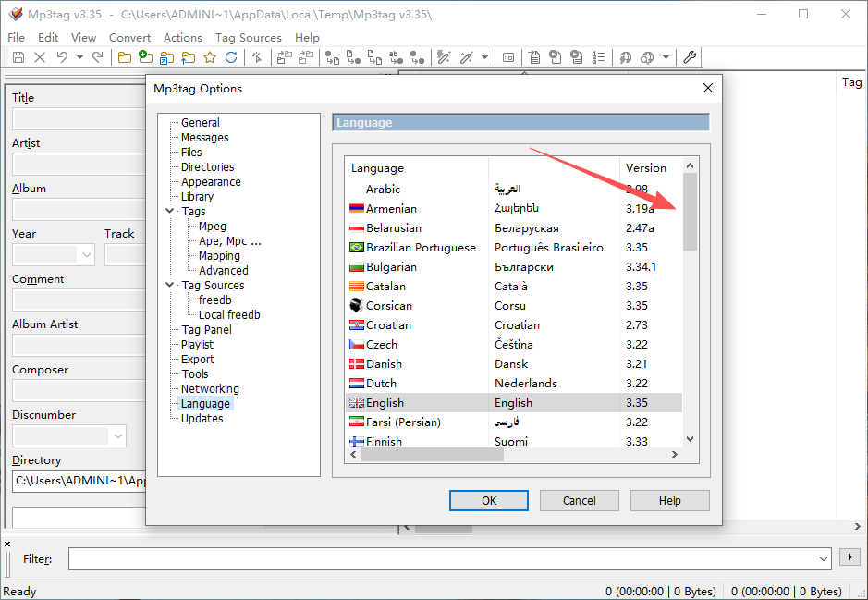Open the Edit menu

(48, 37)
